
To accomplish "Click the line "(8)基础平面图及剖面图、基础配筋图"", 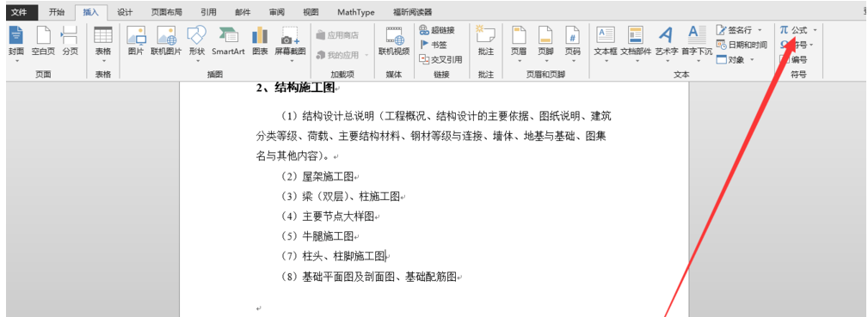I will point(369,277).
